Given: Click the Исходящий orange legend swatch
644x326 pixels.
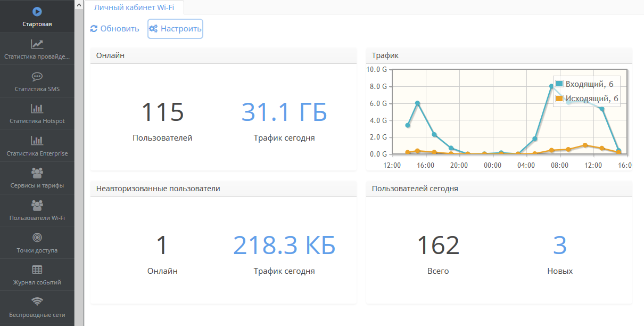Looking at the screenshot, I should pos(559,99).
